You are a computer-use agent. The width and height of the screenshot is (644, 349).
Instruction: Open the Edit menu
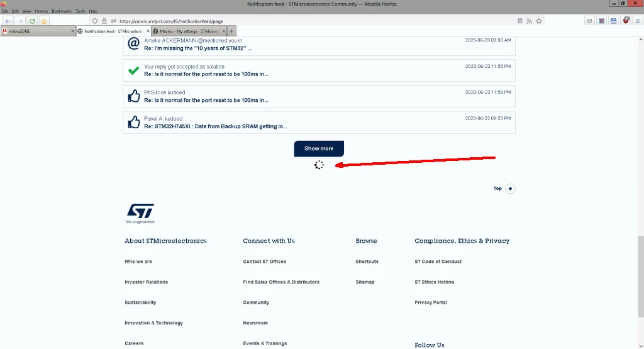tap(15, 11)
